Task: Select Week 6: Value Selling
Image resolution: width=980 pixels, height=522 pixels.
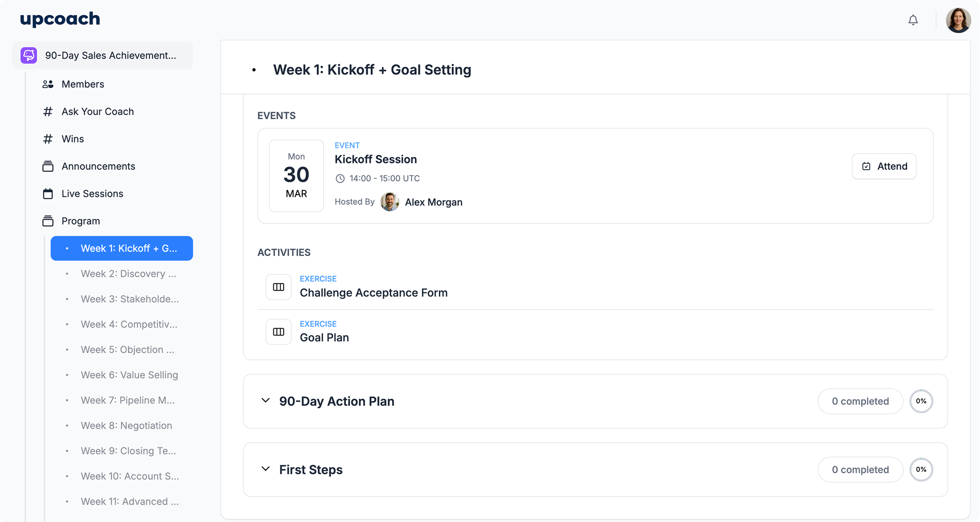Action: (x=129, y=375)
